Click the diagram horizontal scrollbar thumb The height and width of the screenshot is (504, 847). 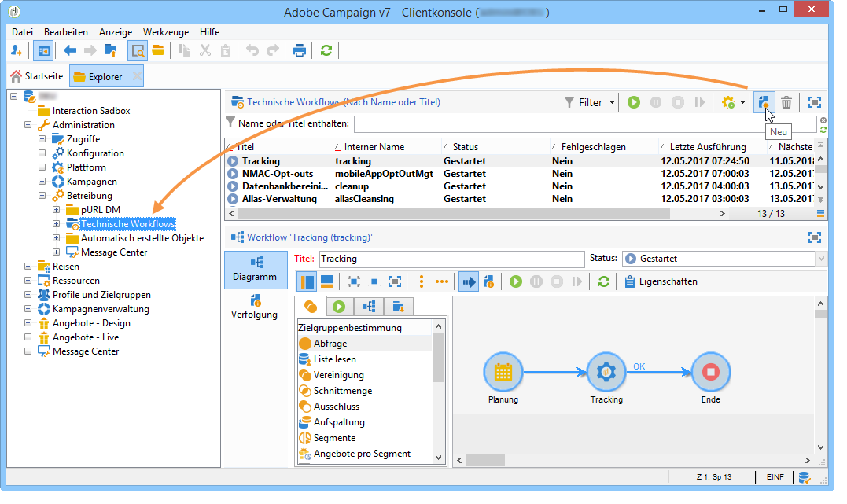[485, 460]
